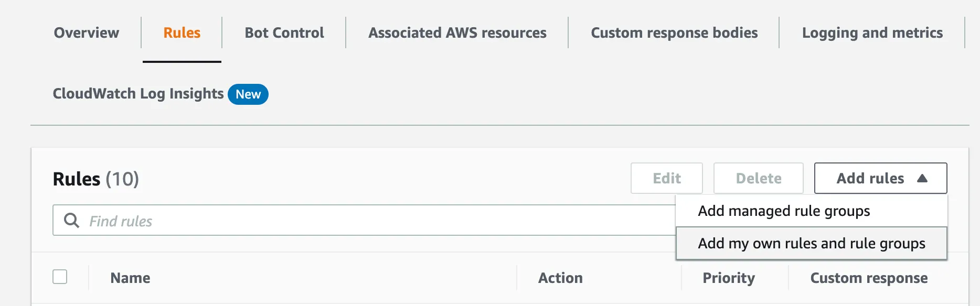
Task: Click the Custom response column header
Action: coord(869,278)
